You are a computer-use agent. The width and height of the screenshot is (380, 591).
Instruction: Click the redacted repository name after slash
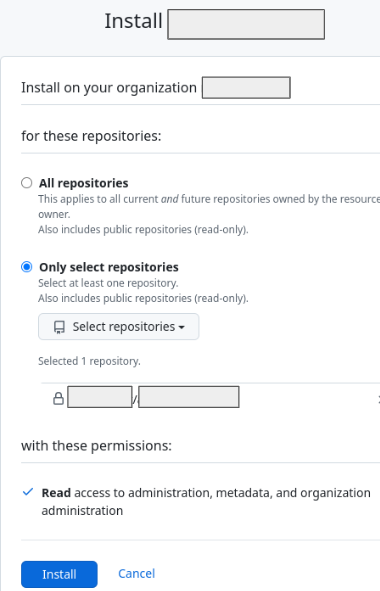click(x=188, y=397)
